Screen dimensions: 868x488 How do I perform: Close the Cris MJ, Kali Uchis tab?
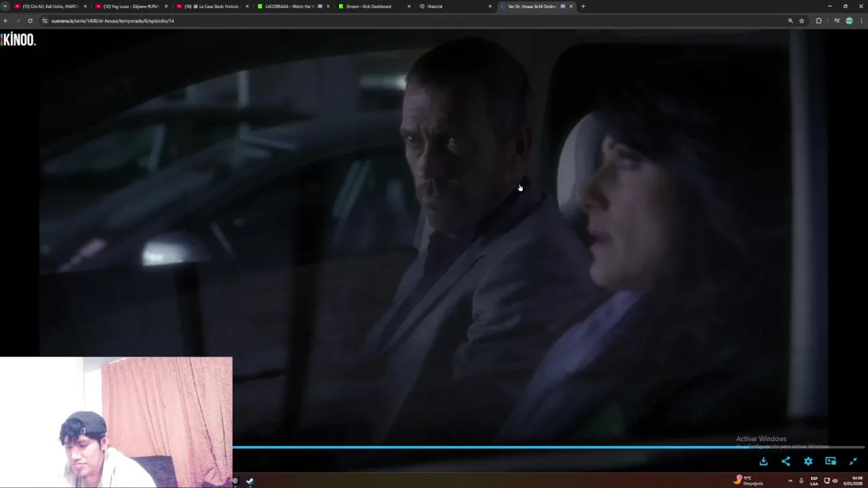85,6
